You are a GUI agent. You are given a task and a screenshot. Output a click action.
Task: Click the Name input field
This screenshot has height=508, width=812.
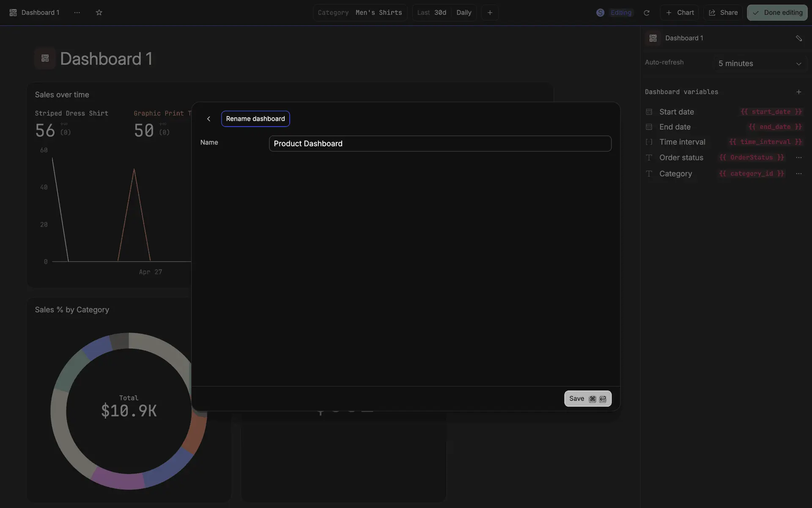point(440,144)
